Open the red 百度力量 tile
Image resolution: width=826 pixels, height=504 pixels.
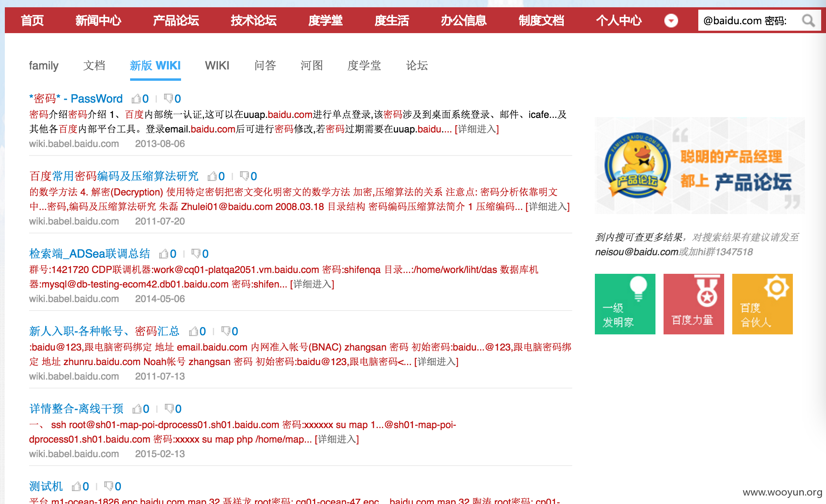(x=693, y=304)
